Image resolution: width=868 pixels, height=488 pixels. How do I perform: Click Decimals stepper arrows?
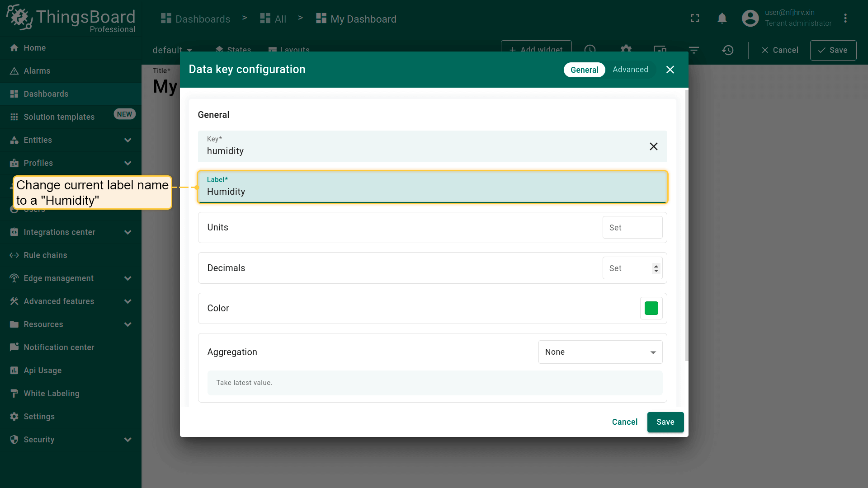pyautogui.click(x=656, y=268)
